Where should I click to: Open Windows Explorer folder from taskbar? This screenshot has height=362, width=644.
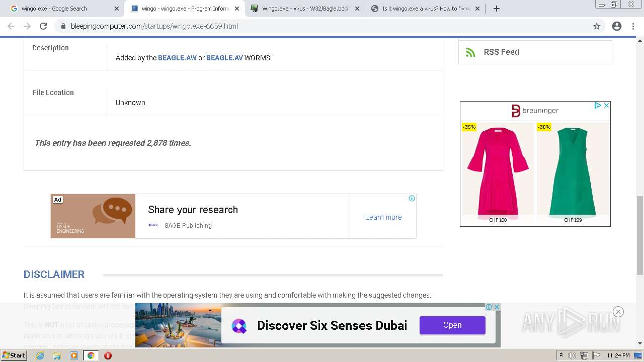pos(57,355)
